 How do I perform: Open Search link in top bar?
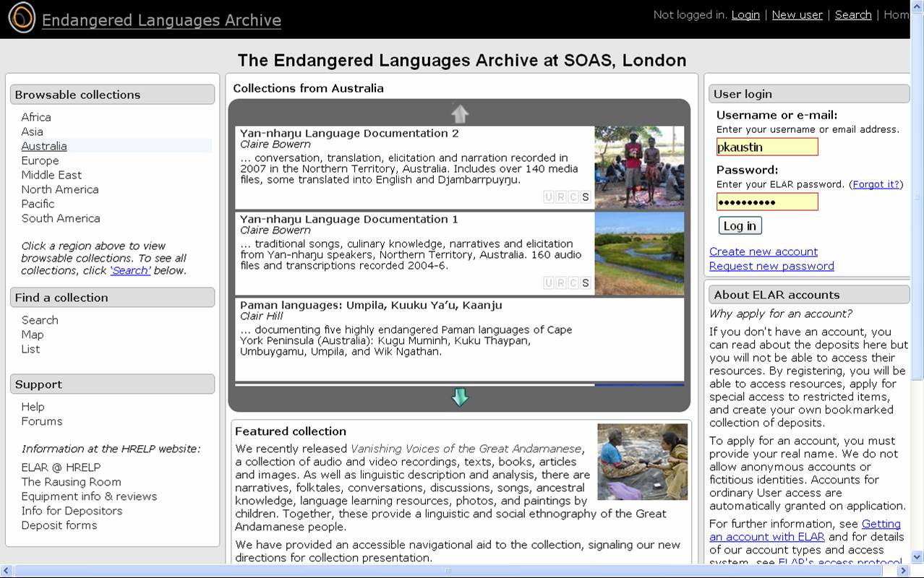tap(853, 14)
